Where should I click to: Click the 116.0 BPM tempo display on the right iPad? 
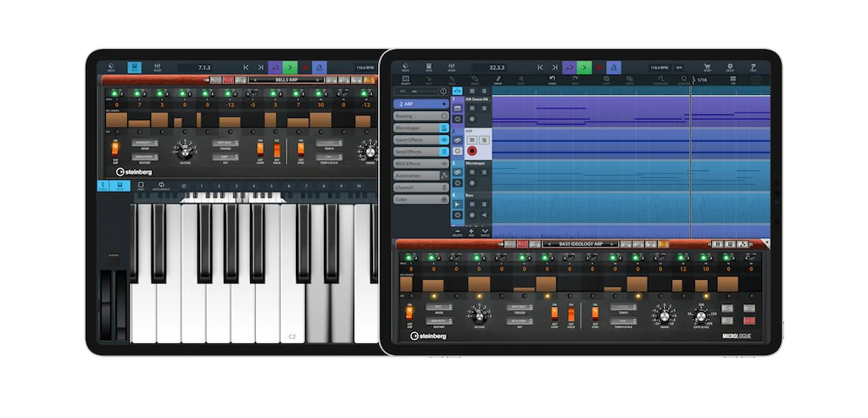[x=659, y=68]
